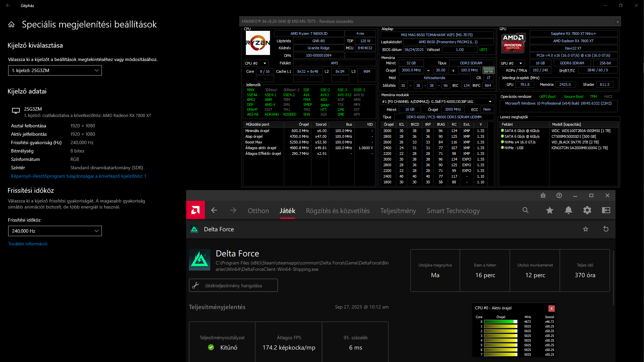Expand the CPU #0 selector dropdown
This screenshot has height=362, width=644.
[x=256, y=63]
